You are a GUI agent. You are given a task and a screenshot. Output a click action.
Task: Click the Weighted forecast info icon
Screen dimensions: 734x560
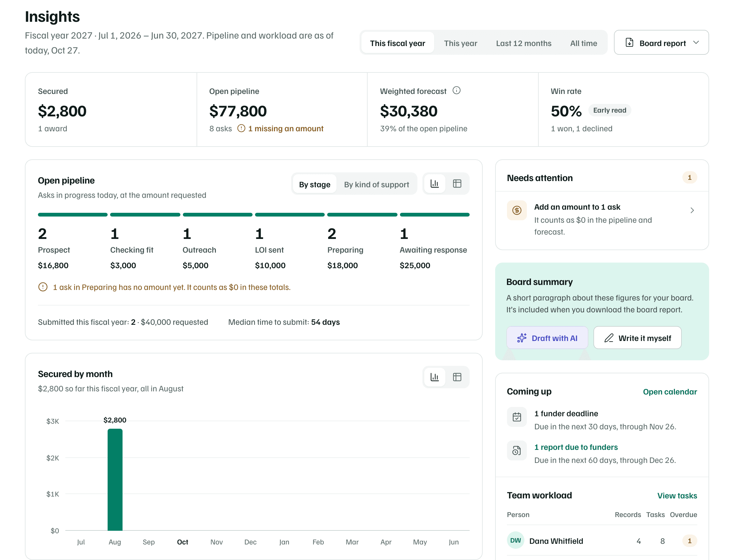click(457, 90)
